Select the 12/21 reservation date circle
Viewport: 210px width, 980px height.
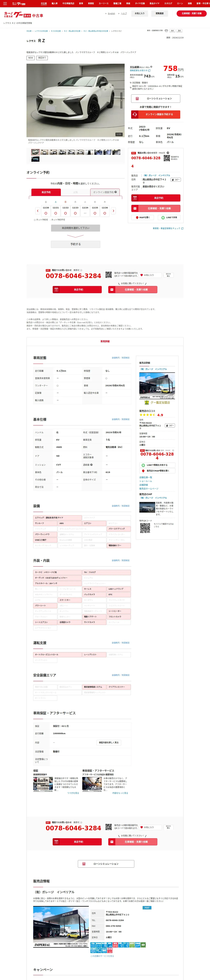56,213
